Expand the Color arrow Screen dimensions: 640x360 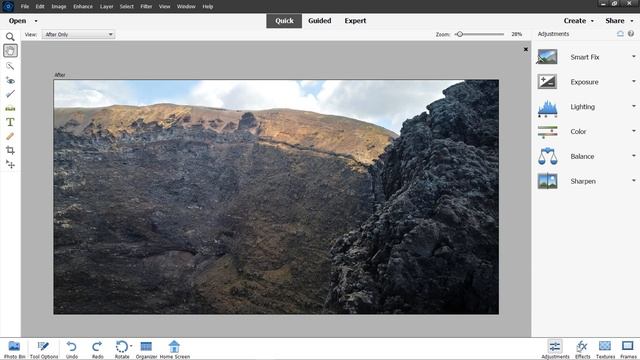[x=633, y=131]
